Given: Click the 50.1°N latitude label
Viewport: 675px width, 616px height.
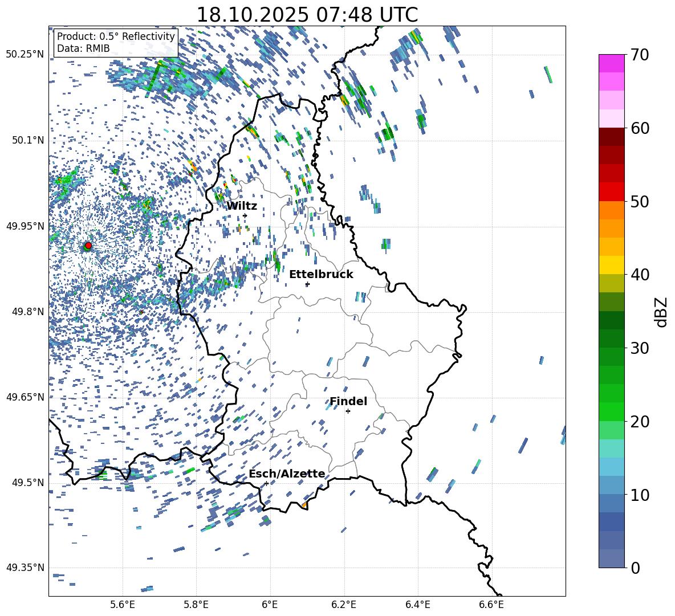Looking at the screenshot, I should point(28,140).
